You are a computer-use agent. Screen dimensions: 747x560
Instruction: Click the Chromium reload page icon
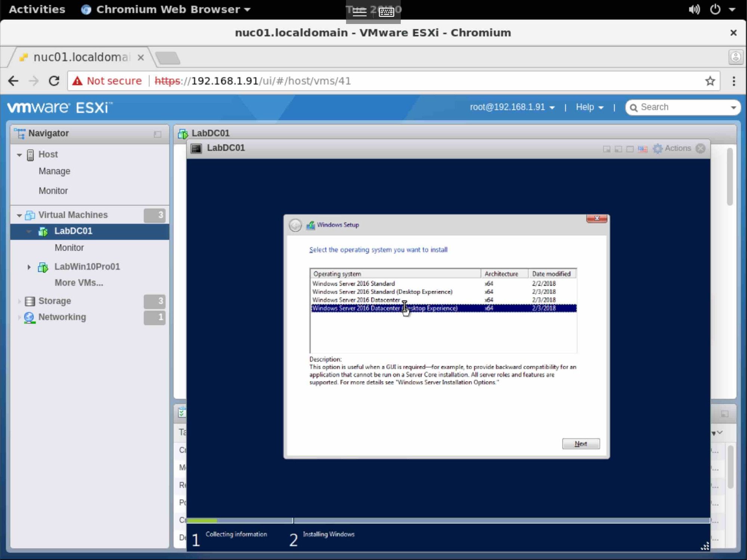coord(54,81)
